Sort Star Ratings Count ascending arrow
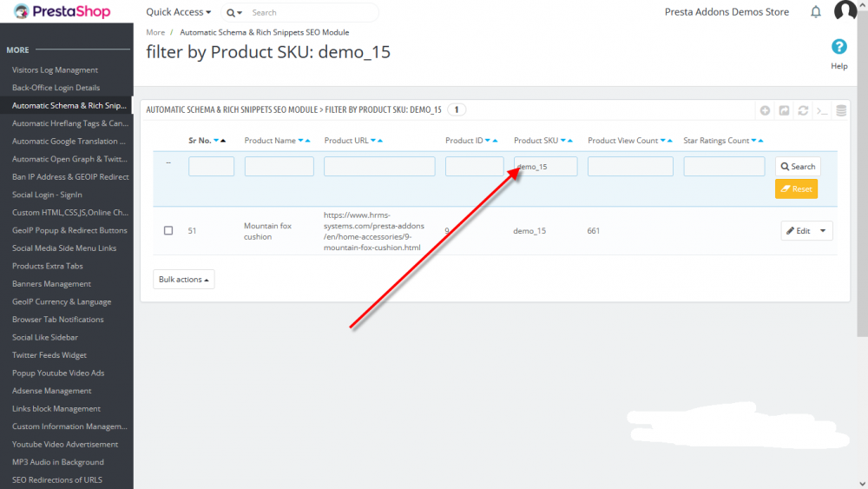 click(x=760, y=141)
